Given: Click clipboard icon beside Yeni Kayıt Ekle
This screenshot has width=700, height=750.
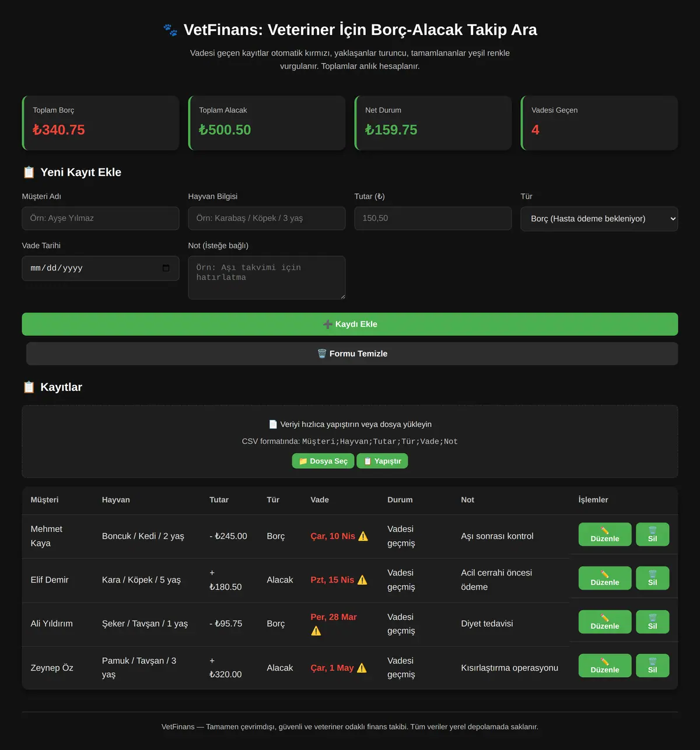Looking at the screenshot, I should click(x=29, y=172).
